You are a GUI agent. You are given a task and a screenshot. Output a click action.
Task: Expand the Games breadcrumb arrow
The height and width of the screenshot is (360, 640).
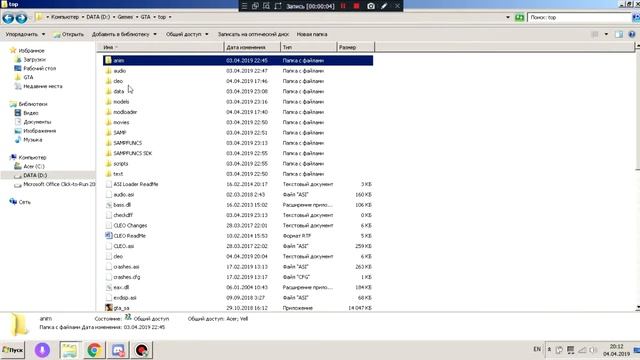pyautogui.click(x=137, y=17)
